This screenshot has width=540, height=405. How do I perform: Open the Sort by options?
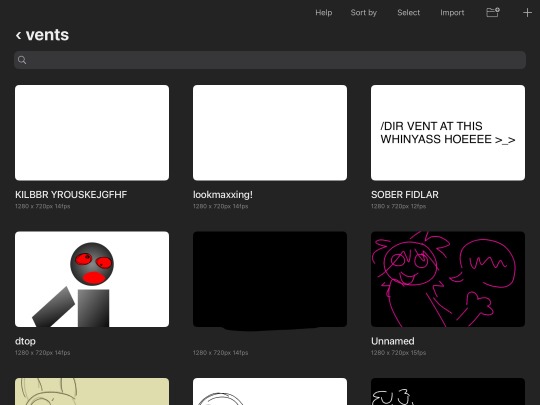(364, 13)
